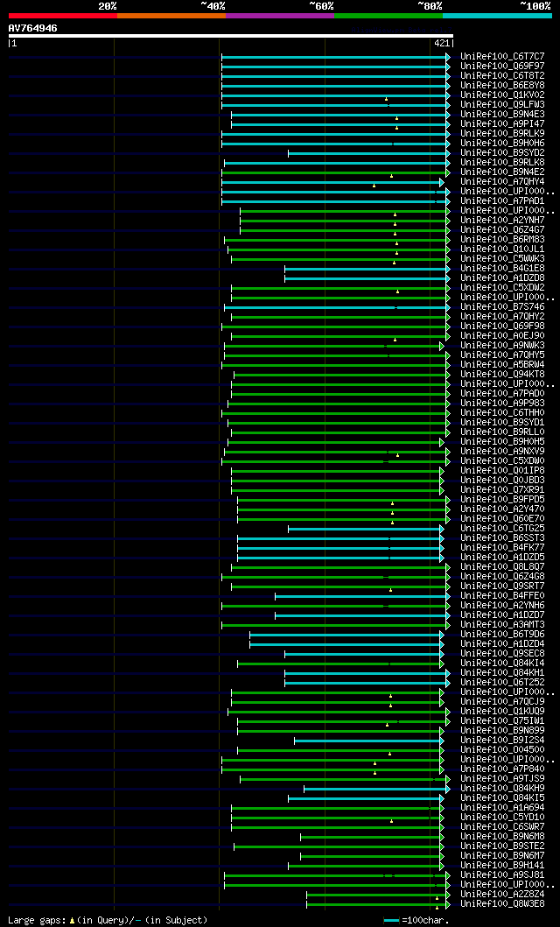This screenshot has height=927, width=560.
Task: Select label UniRef100_A9P983
Action: 503,404
